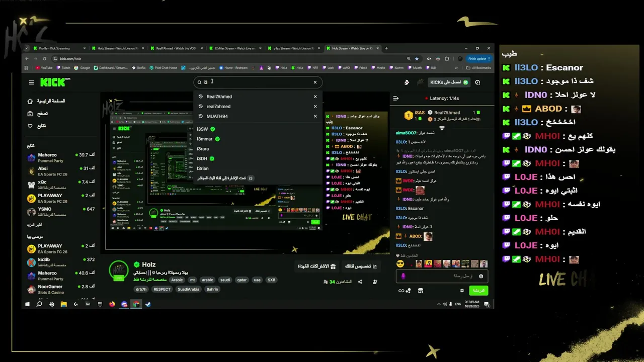Click the Bahrin tag
Image resolution: width=644 pixels, height=362 pixels.
coord(212,289)
